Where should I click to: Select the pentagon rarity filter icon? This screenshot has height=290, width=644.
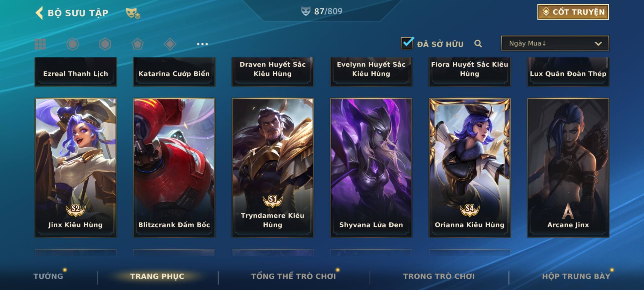(137, 44)
